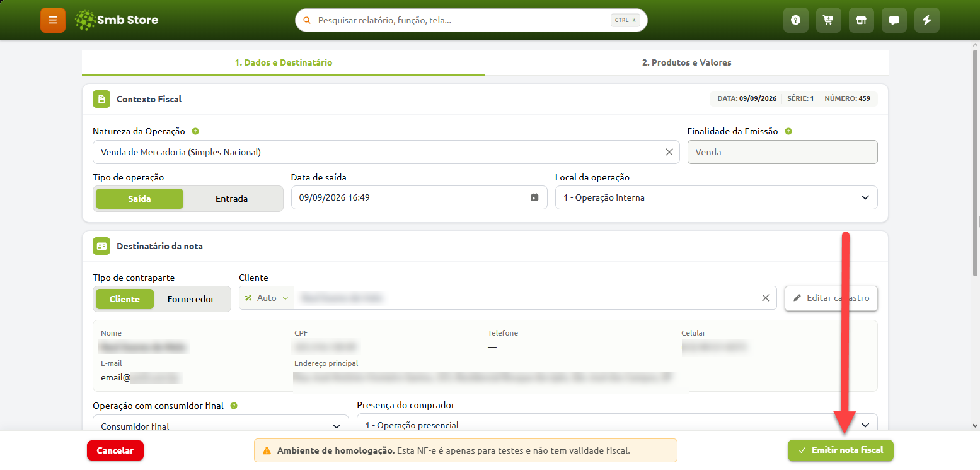Viewport: 980px width, 470px height.
Task: Expand the Consumidor final dropdown
Action: [x=221, y=426]
